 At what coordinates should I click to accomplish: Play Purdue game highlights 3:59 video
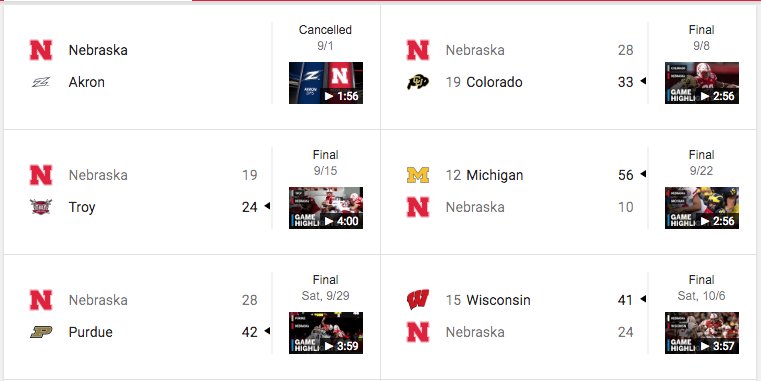[326, 333]
